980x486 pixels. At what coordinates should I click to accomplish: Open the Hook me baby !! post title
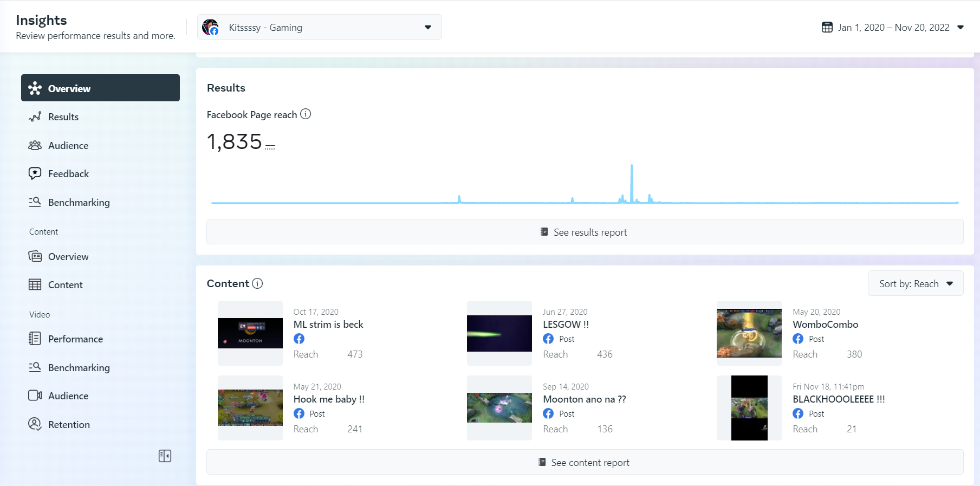point(329,399)
